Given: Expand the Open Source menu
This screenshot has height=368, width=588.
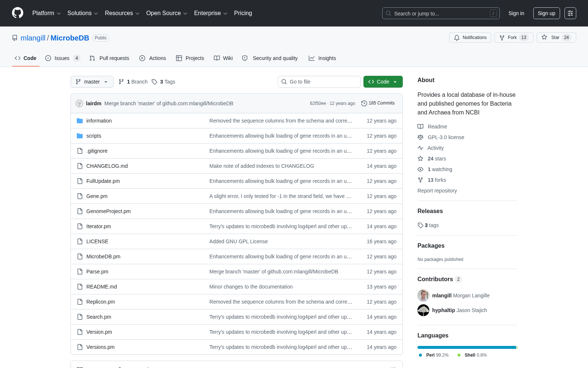Looking at the screenshot, I should coord(167,13).
